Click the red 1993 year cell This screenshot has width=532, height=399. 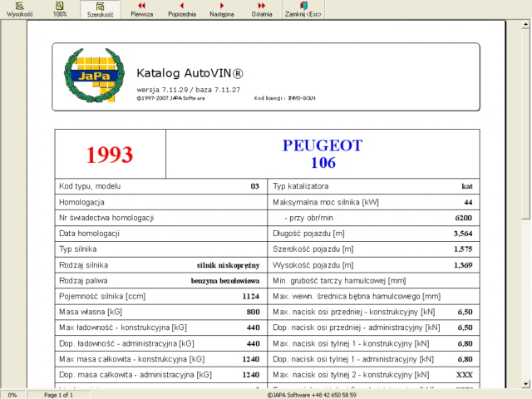point(110,155)
